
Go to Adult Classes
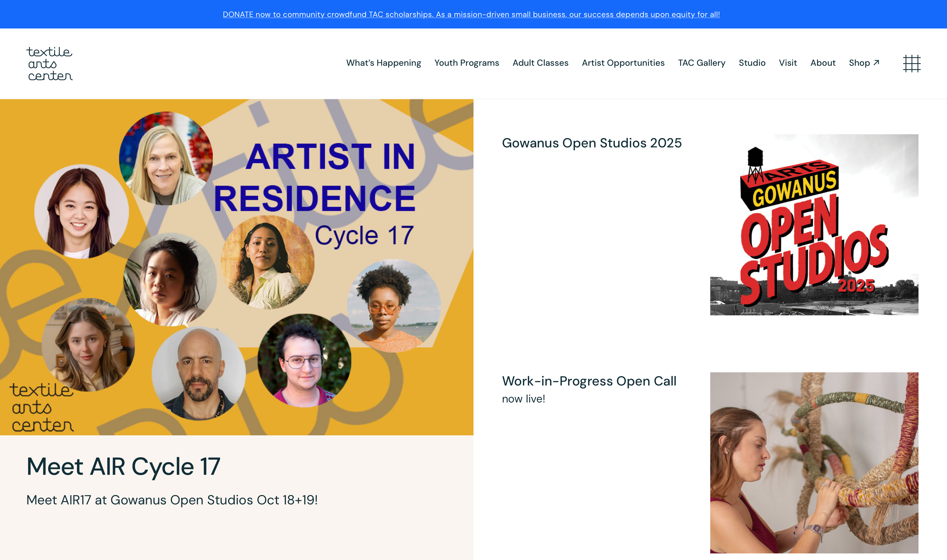click(x=540, y=63)
